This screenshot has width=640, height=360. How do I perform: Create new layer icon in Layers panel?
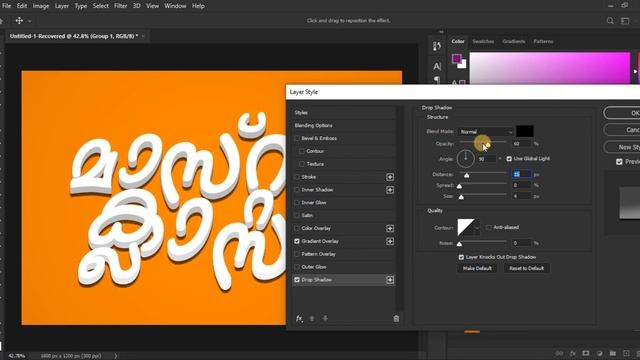[626, 353]
